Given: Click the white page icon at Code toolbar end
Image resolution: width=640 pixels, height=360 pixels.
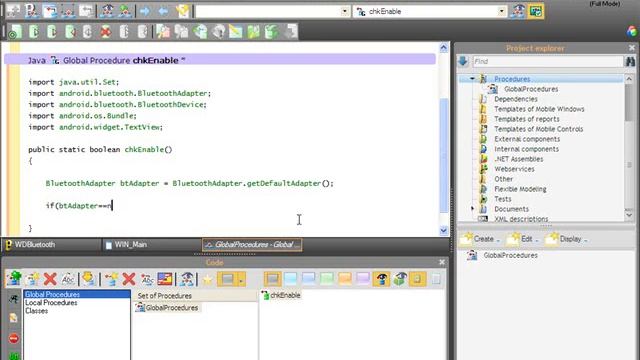Looking at the screenshot, I should [436, 279].
